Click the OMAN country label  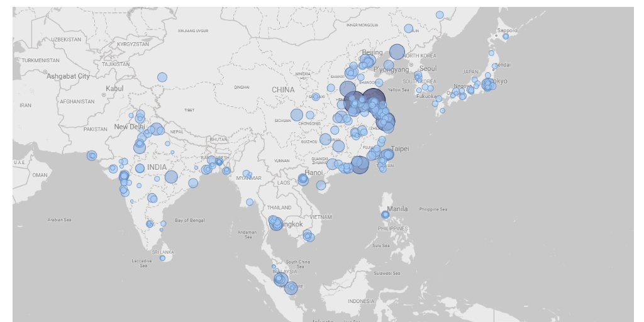click(40, 175)
